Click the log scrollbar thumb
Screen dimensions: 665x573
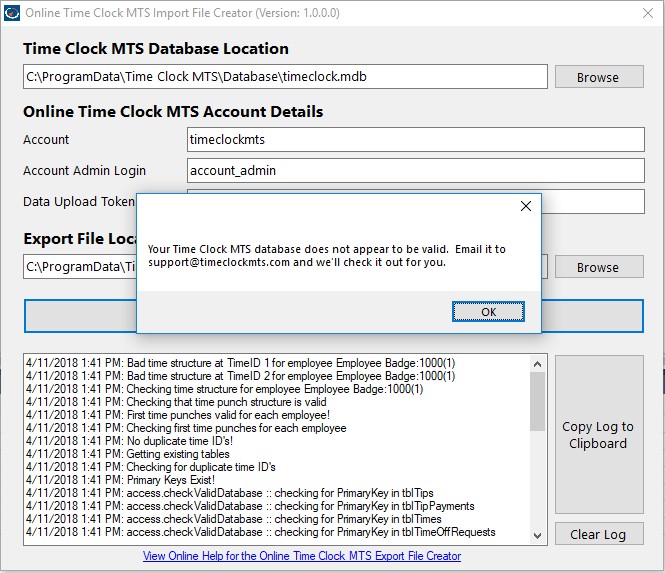(537, 402)
